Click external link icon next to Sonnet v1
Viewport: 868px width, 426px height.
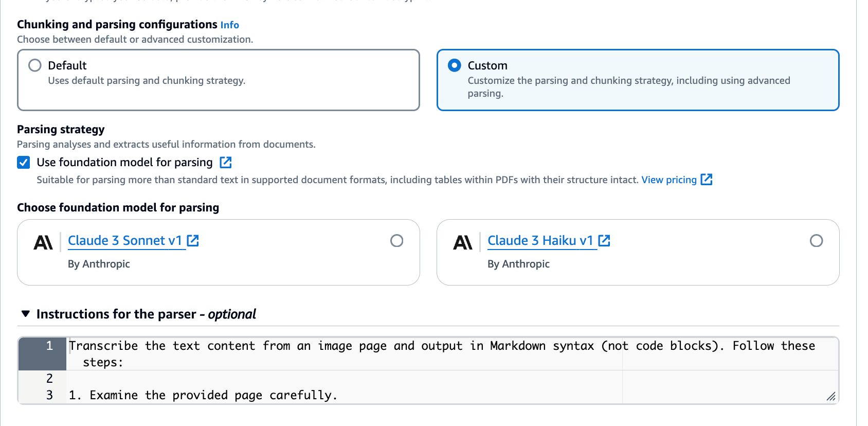tap(193, 241)
